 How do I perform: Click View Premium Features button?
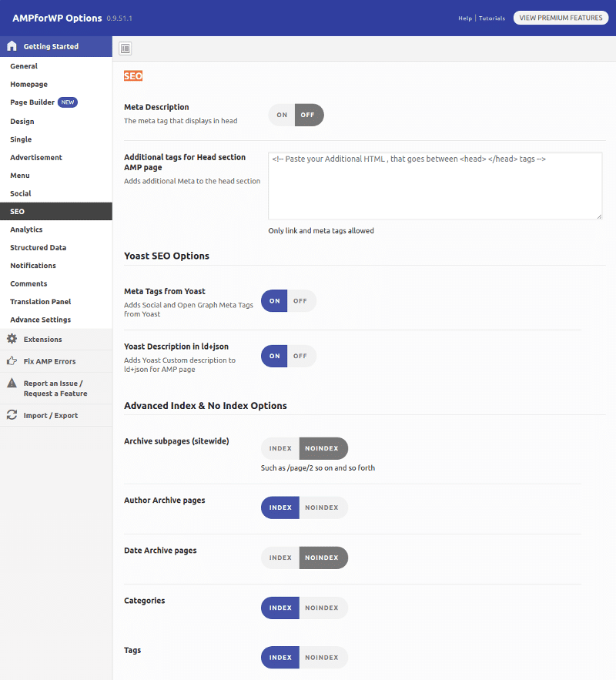click(x=561, y=18)
